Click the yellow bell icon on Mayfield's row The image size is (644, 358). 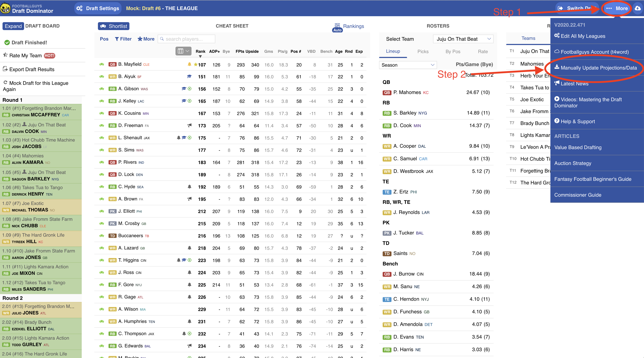click(189, 64)
